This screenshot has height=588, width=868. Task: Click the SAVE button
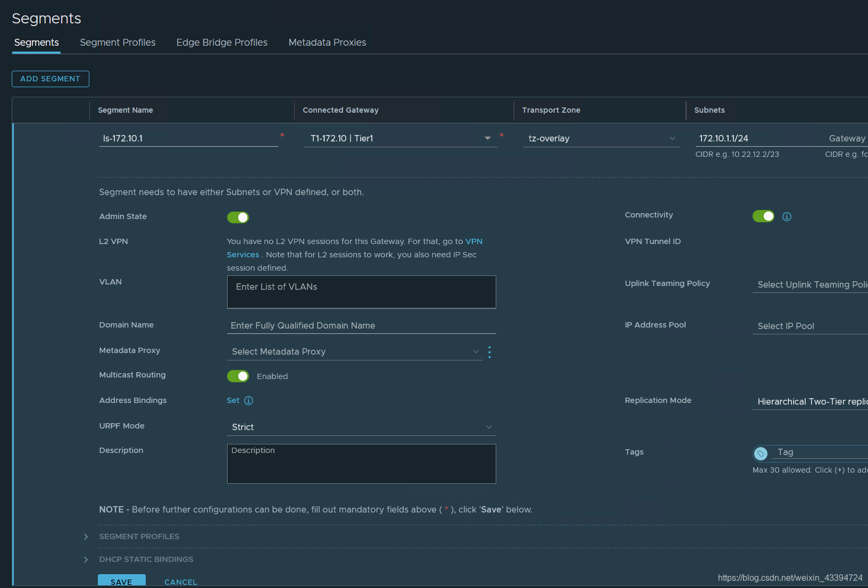[x=122, y=581]
